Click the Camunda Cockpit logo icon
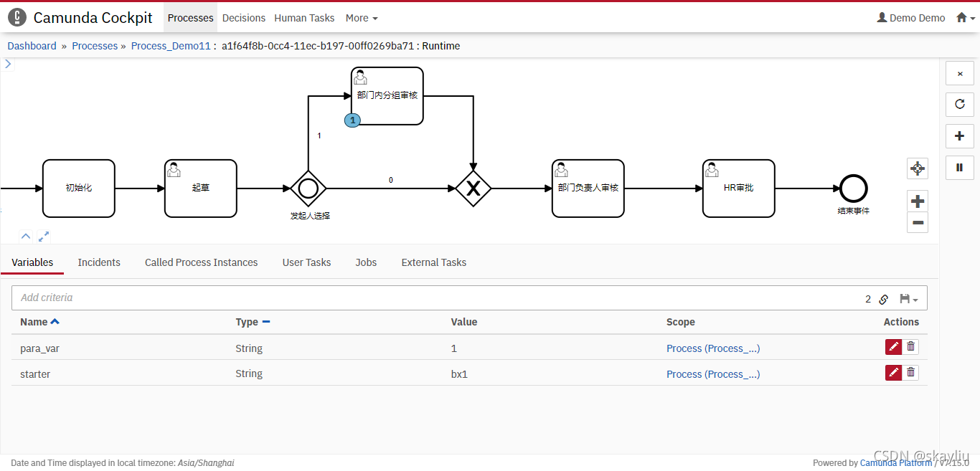Screen dimensions: 980x471 pyautogui.click(x=17, y=17)
